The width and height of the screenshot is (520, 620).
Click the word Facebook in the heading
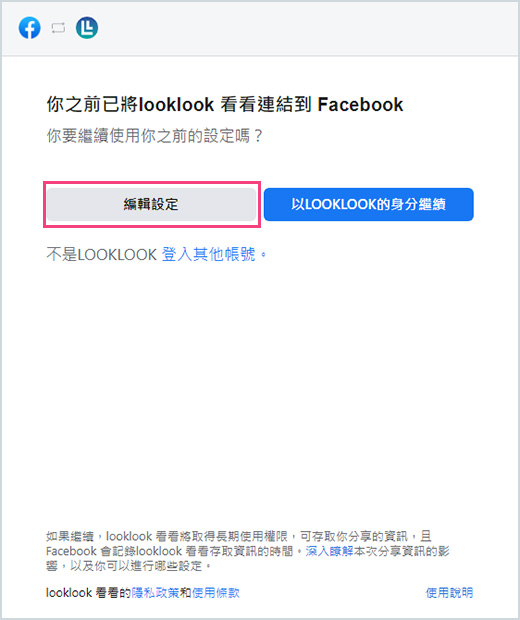pos(360,105)
